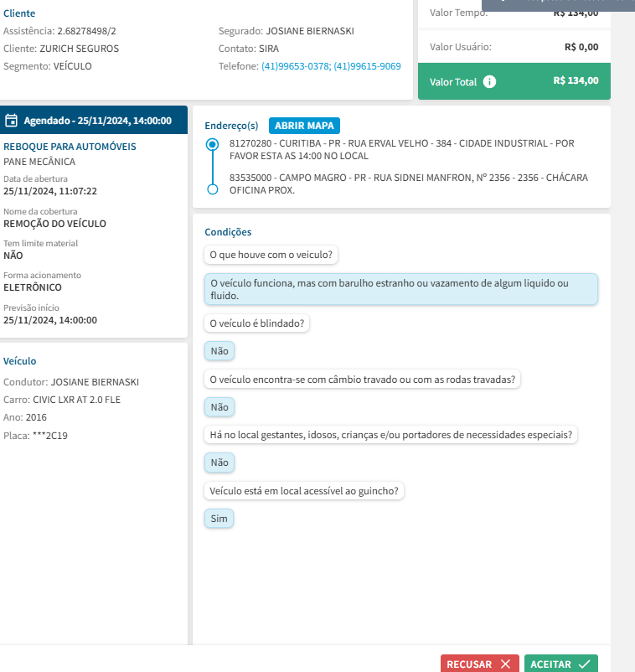Call phone number (41)99653-0378

(295, 66)
